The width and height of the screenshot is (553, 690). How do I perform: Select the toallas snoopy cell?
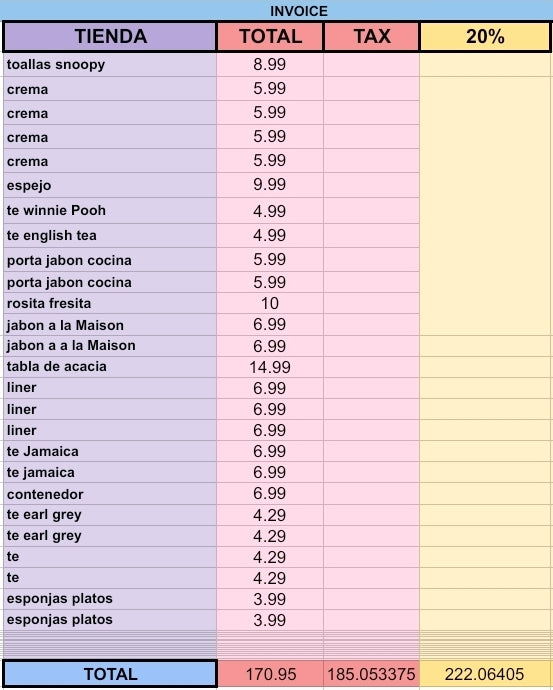coord(110,65)
